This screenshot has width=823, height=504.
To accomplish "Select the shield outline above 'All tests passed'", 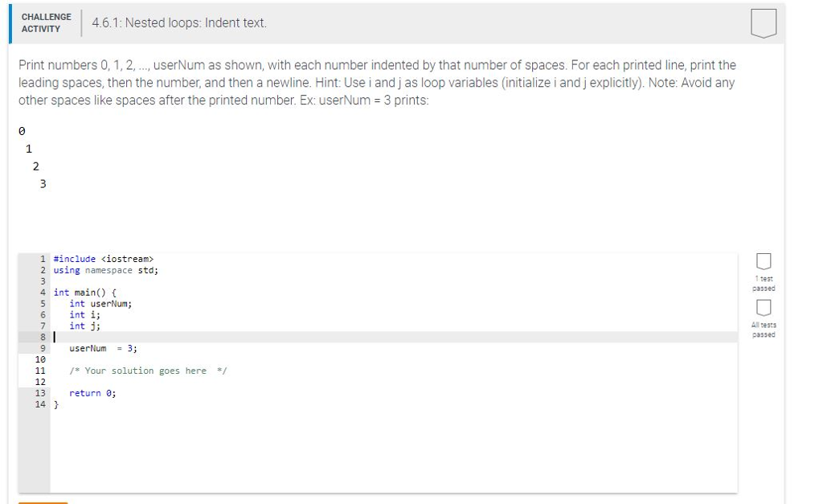I will point(762,308).
